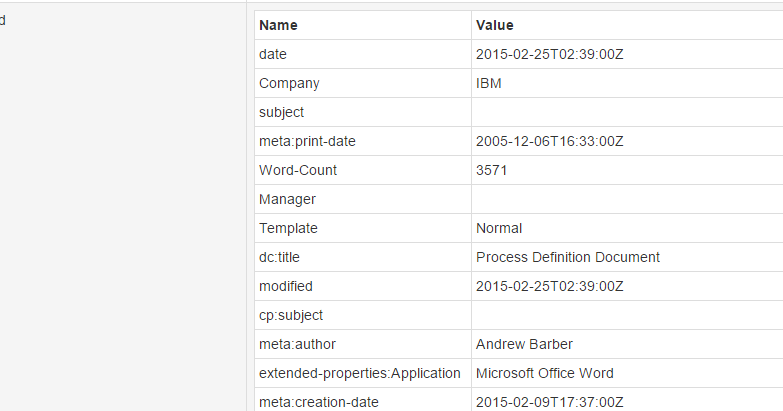This screenshot has width=783, height=411.
Task: Click the 3571 word count value
Action: pyautogui.click(x=492, y=171)
